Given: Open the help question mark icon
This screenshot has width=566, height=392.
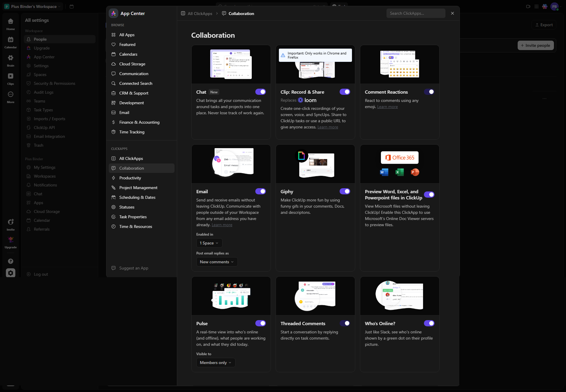Looking at the screenshot, I should [x=11, y=261].
